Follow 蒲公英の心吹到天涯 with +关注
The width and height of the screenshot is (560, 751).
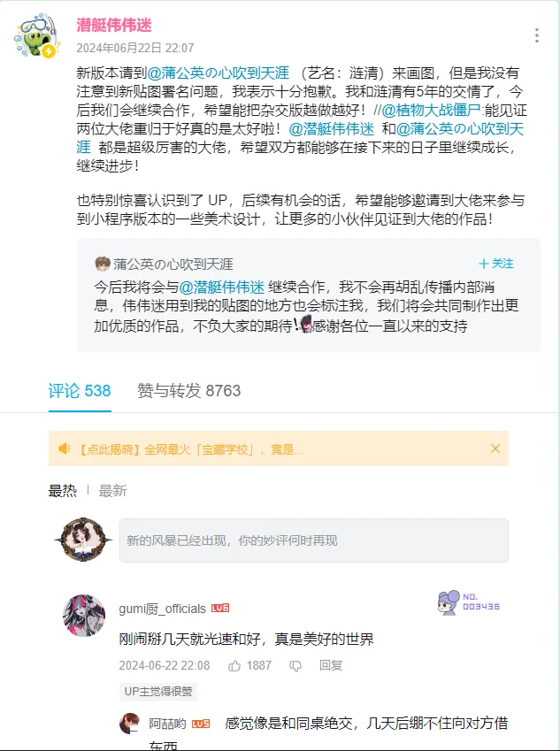[495, 264]
